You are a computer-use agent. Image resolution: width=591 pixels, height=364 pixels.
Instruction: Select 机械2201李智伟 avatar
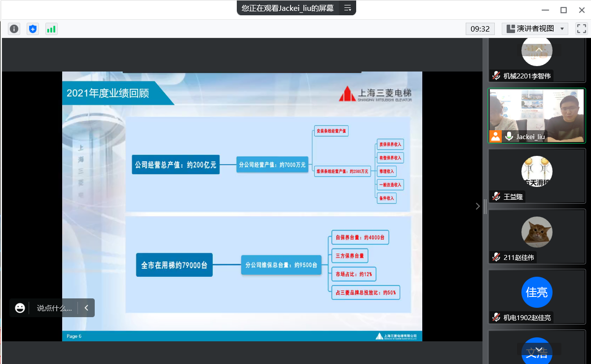537,52
